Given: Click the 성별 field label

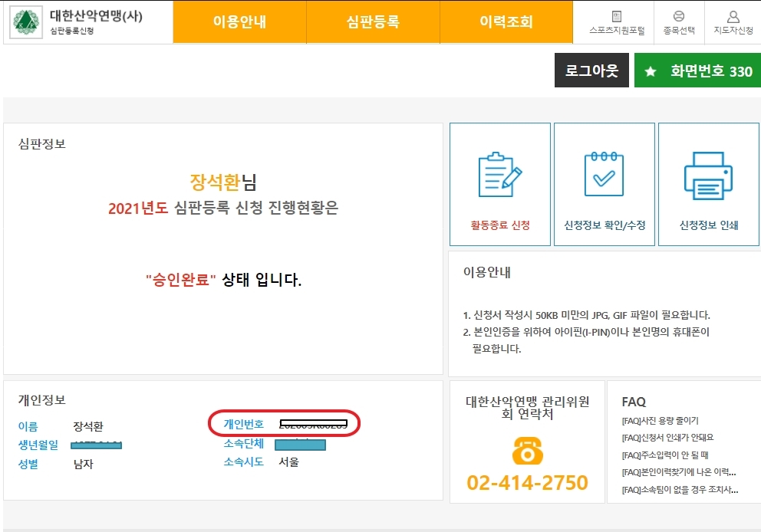Looking at the screenshot, I should pos(28,464).
